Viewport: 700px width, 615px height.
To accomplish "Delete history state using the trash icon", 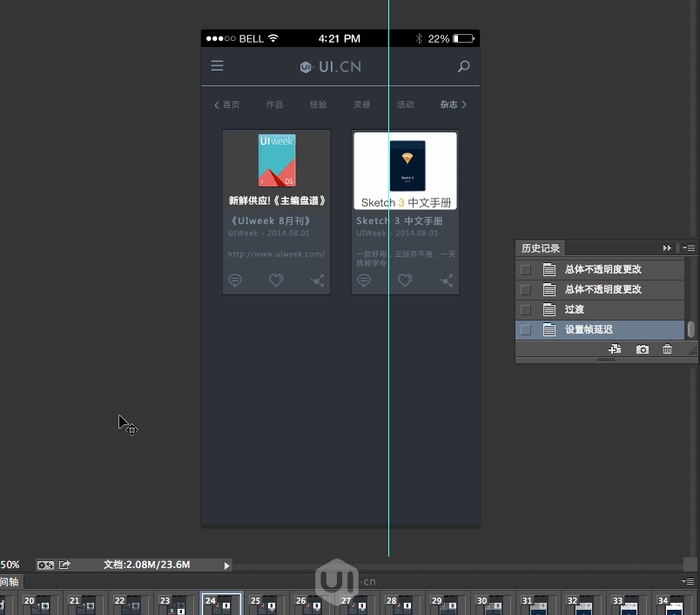I will (x=667, y=348).
